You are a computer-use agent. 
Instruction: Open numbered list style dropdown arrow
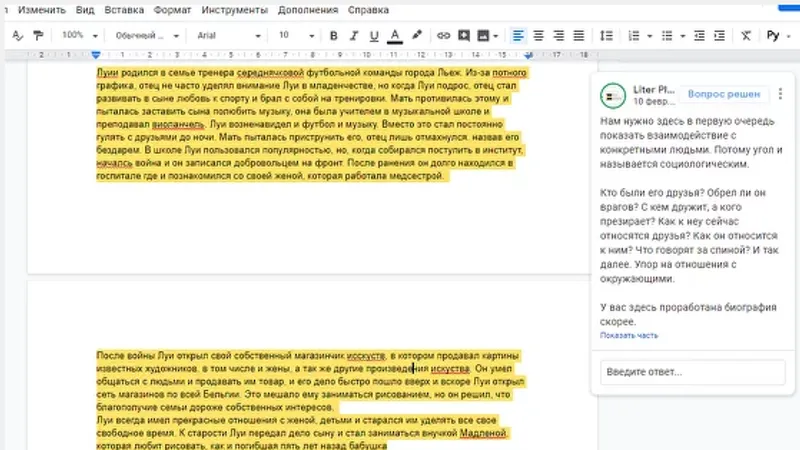coord(649,36)
